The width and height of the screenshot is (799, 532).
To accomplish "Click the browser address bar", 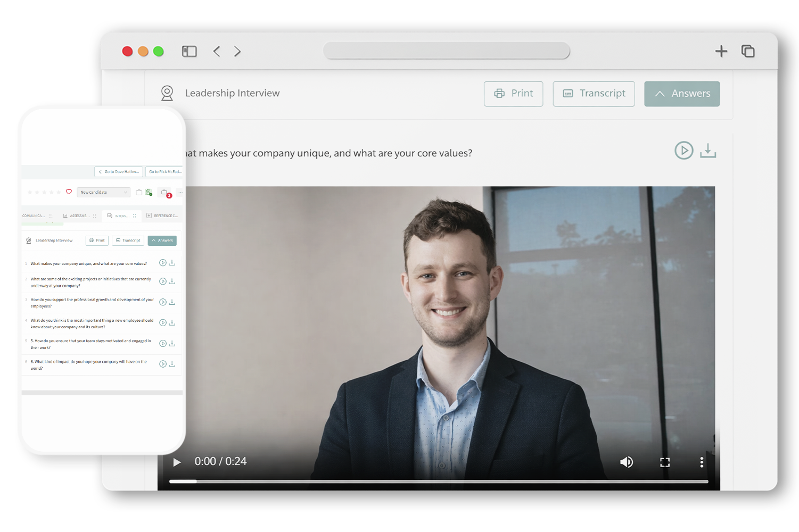I will pyautogui.click(x=447, y=51).
